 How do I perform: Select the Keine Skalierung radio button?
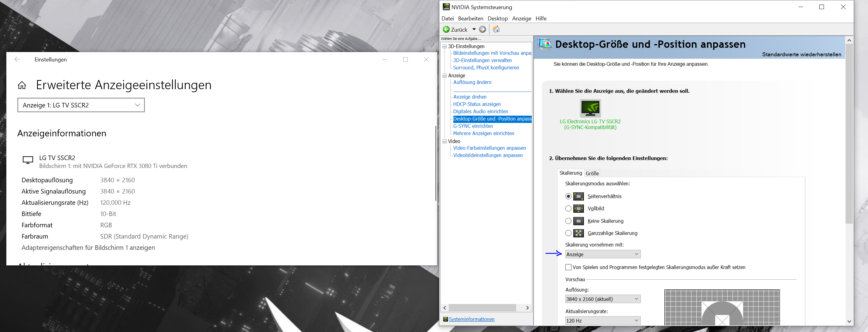click(568, 221)
